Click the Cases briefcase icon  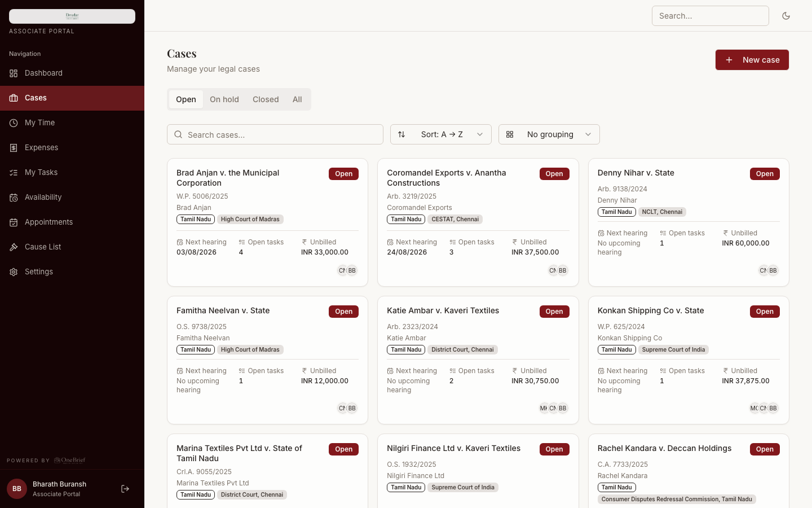pos(14,98)
